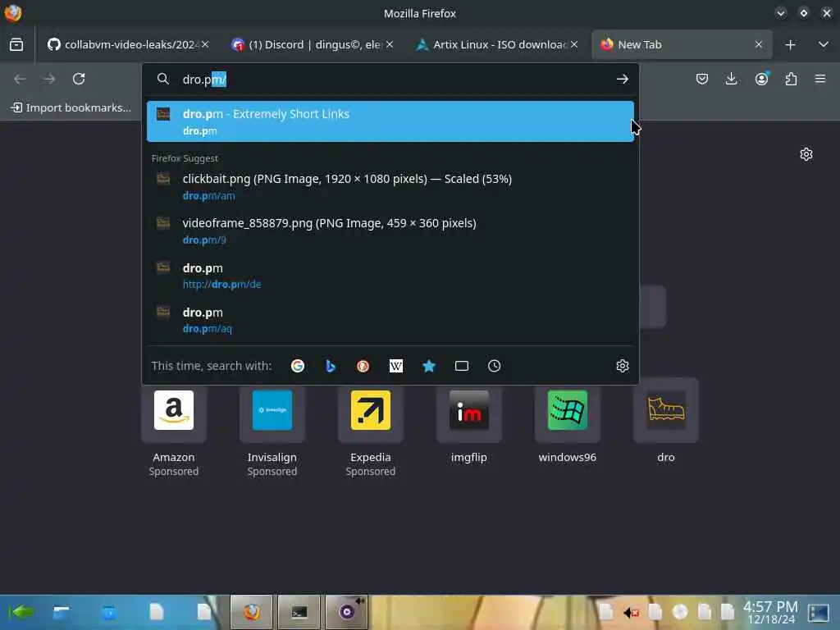This screenshot has height=630, width=840.
Task: Open the taskbar application launcher
Action: coord(21,612)
